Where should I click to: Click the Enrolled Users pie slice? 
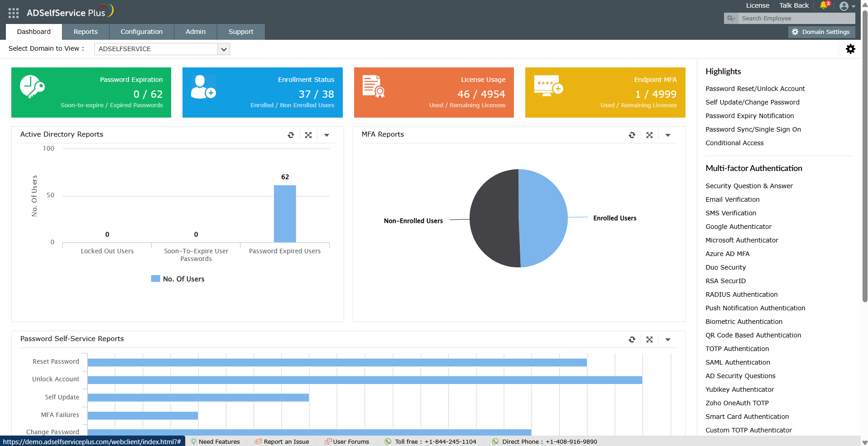[543, 217]
